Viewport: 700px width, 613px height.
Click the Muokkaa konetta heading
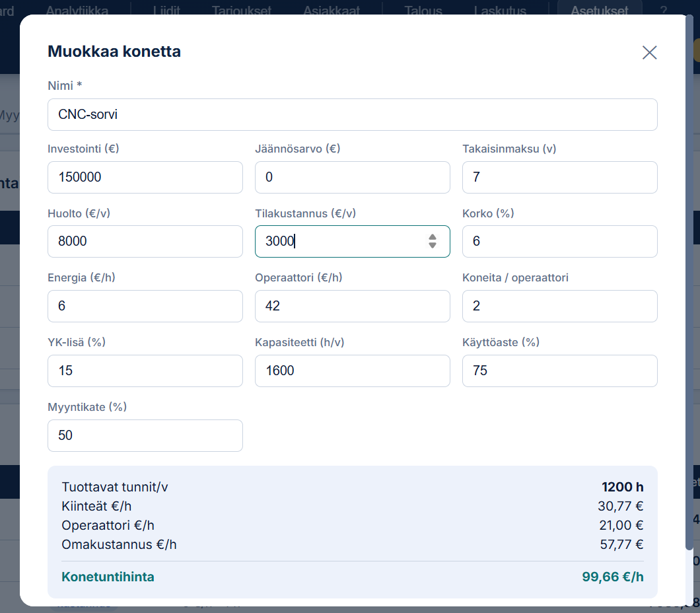tap(114, 52)
